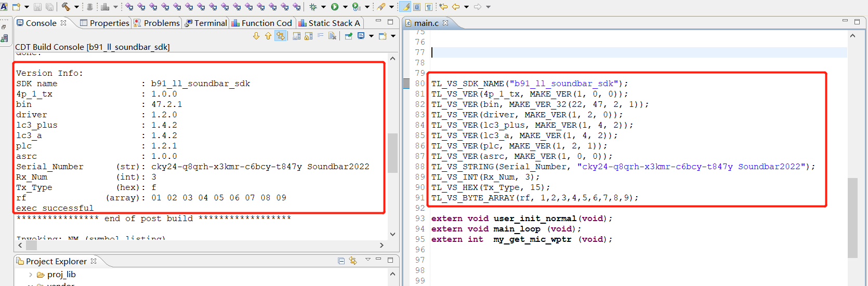Image resolution: width=868 pixels, height=286 pixels.
Task: Go to next console error arrow
Action: (256, 36)
